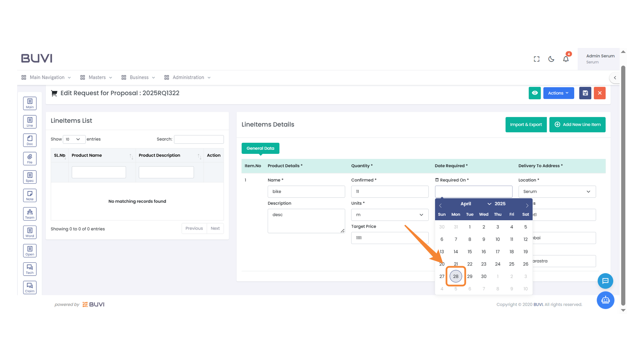Open the File attachment sidebar icon
Viewport: 644px width, 362px height.
tap(30, 159)
